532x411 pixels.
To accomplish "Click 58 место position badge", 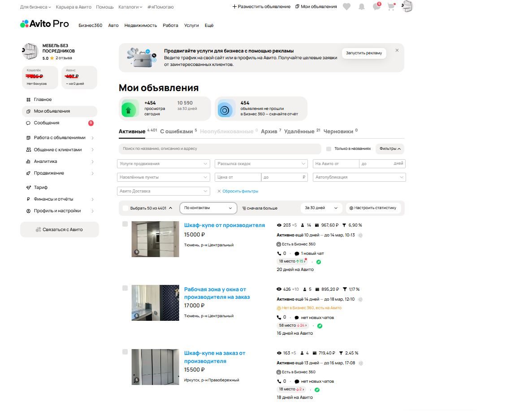I will (x=293, y=325).
